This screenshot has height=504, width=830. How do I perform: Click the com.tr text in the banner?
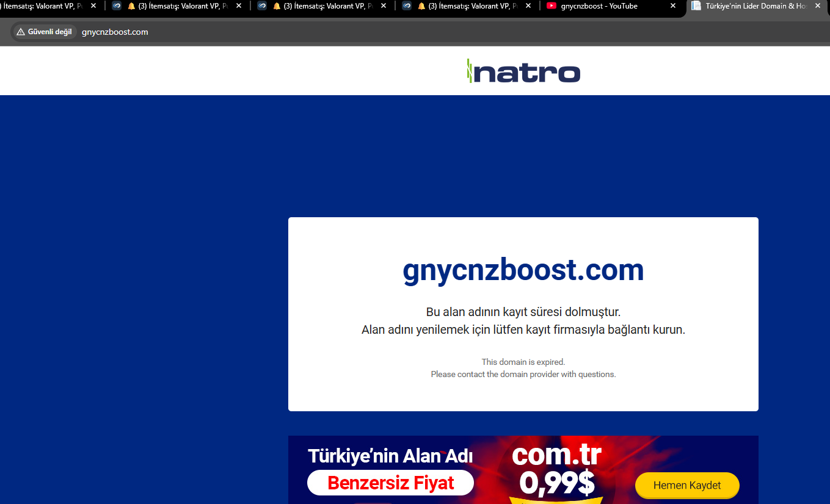pos(556,455)
